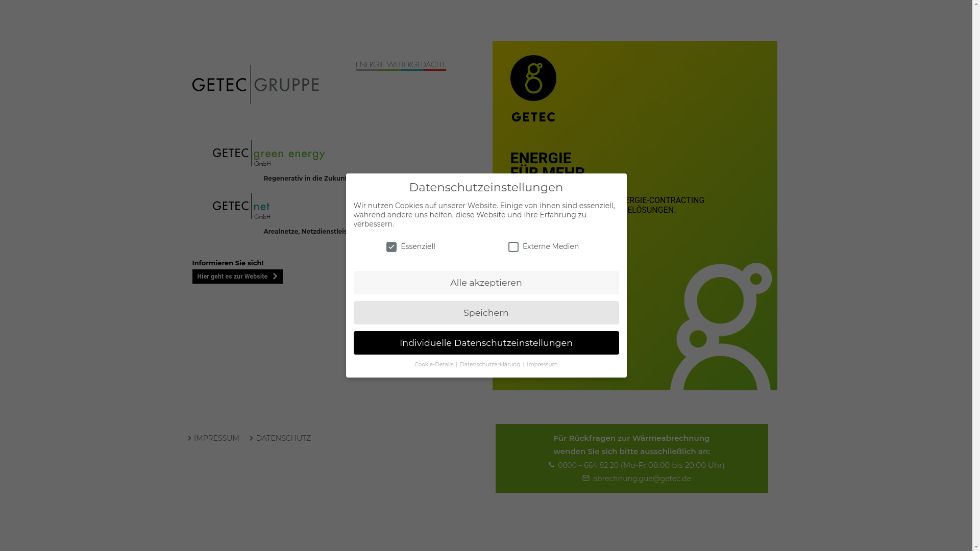Click the hotline number 0800 – 664 82 20
The width and height of the screenshot is (980, 551).
coord(588,465)
